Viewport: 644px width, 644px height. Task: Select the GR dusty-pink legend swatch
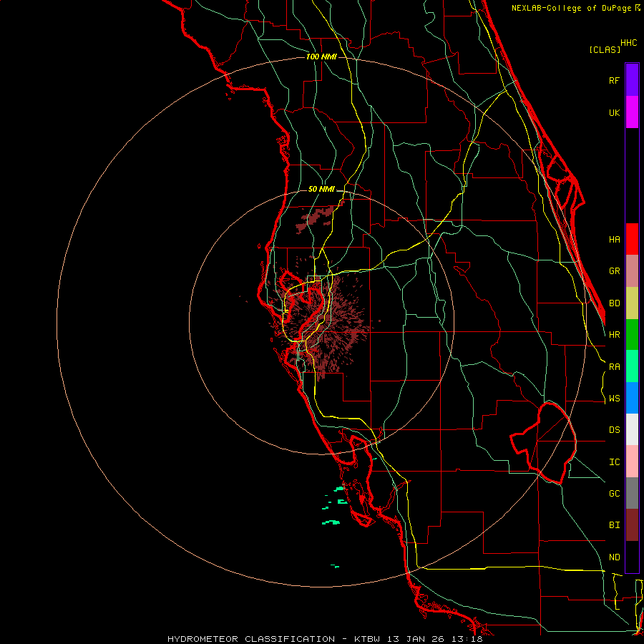tap(632, 271)
